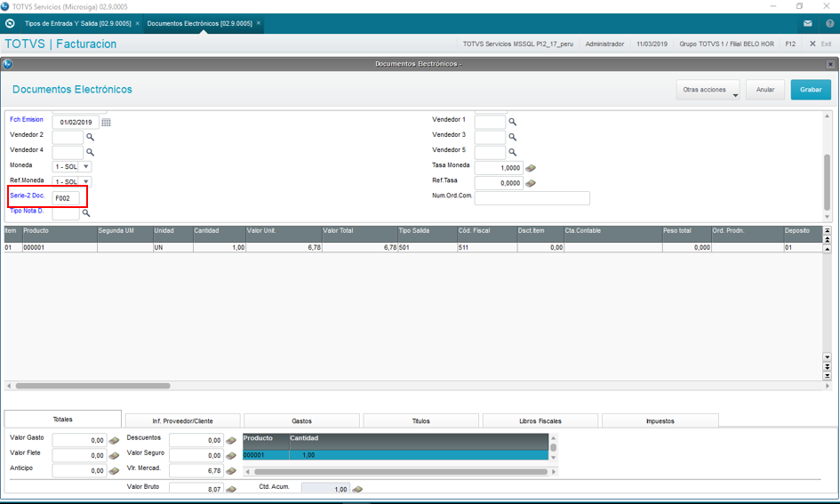Viewport: 840px width, 504px height.
Task: Search Vendedor 2 with the magnifier icon
Action: click(90, 137)
